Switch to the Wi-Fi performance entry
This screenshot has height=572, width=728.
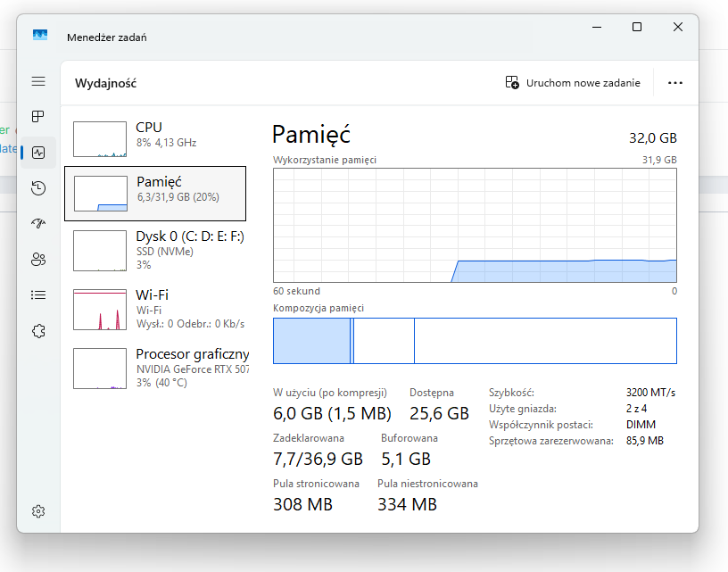155,307
